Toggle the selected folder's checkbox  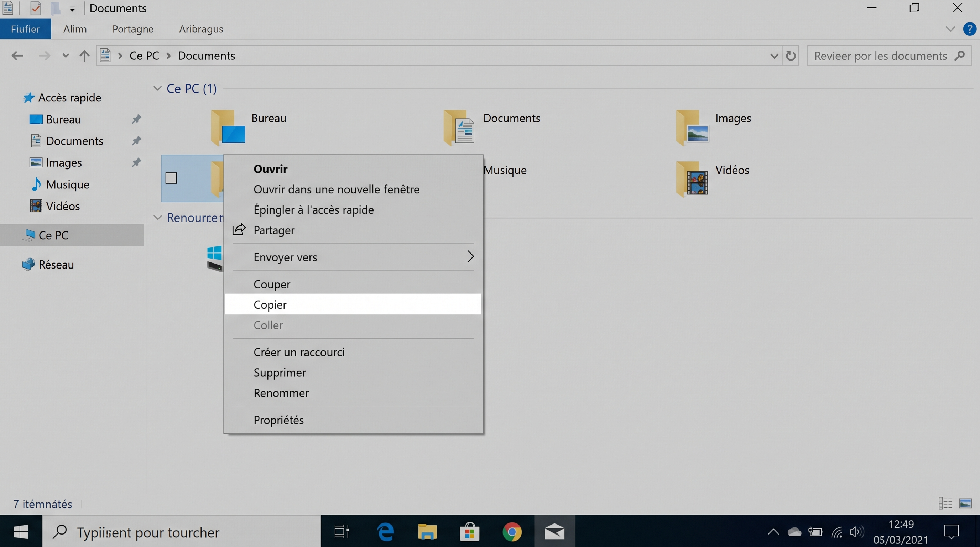coord(171,178)
